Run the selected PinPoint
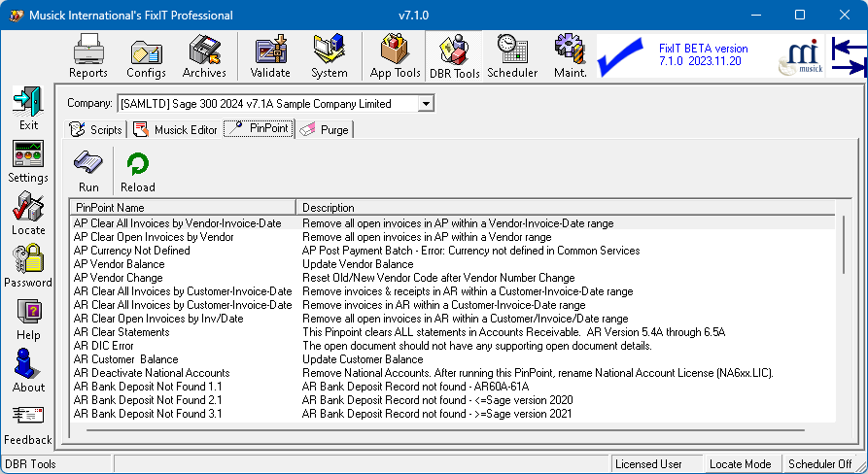 (88, 171)
